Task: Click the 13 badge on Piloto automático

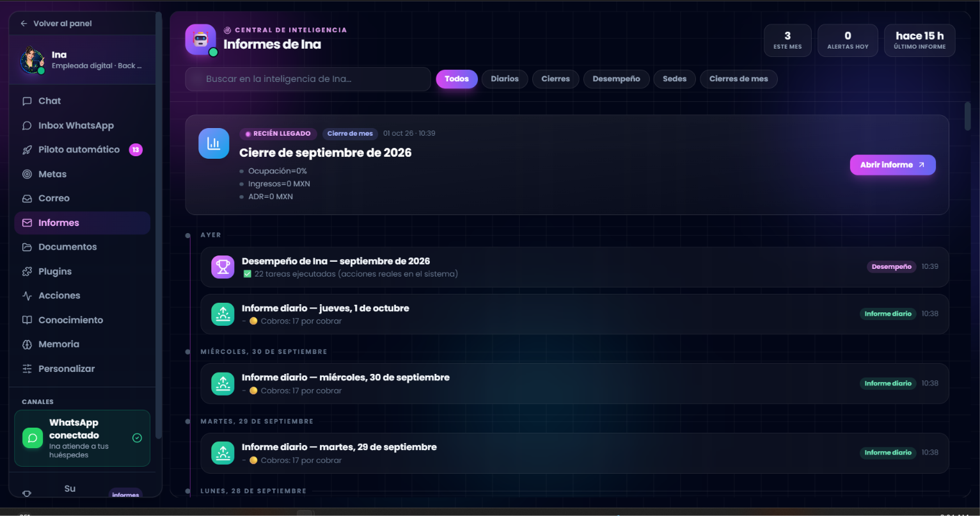Action: (136, 150)
